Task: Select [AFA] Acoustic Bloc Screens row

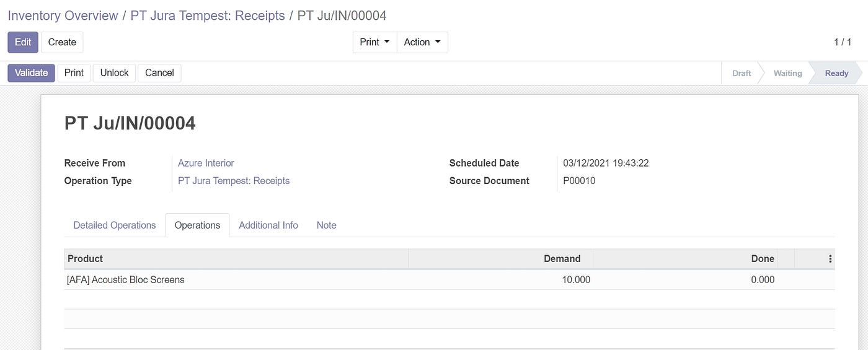Action: 449,279
